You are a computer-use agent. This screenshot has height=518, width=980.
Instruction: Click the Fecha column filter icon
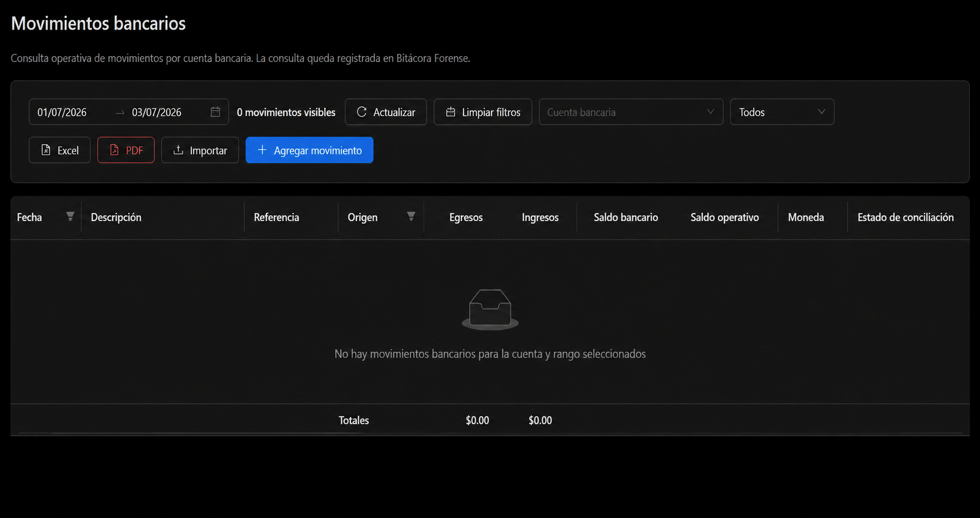pos(70,216)
